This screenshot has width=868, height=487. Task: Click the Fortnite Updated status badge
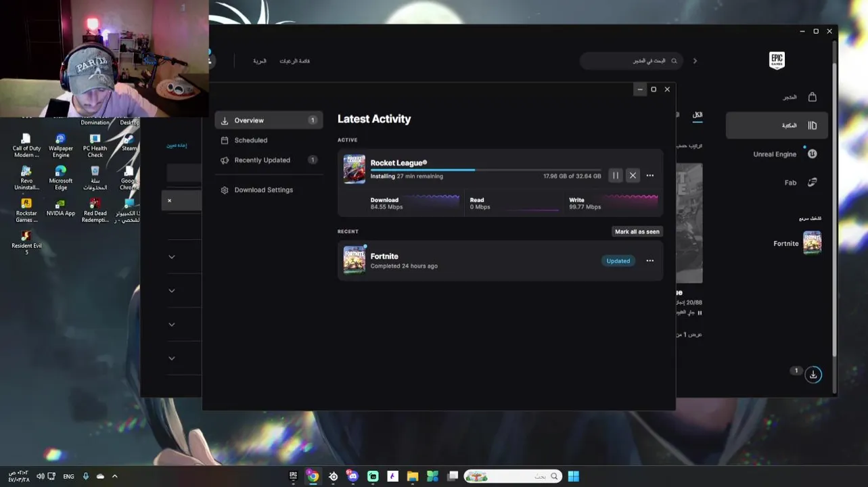click(618, 261)
